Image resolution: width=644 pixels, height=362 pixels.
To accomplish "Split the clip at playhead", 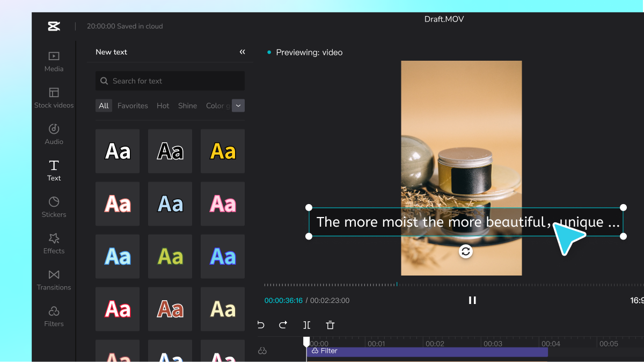I will (306, 325).
